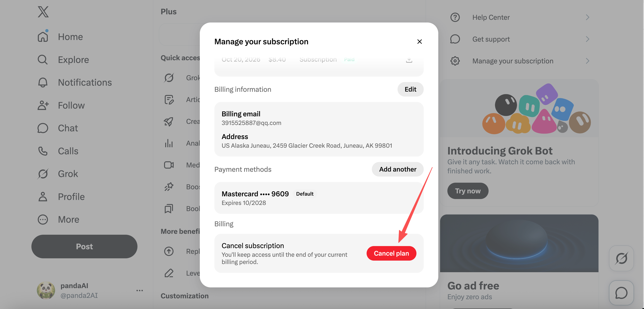Click the Articles quick access icon
This screenshot has width=644, height=309.
click(169, 100)
